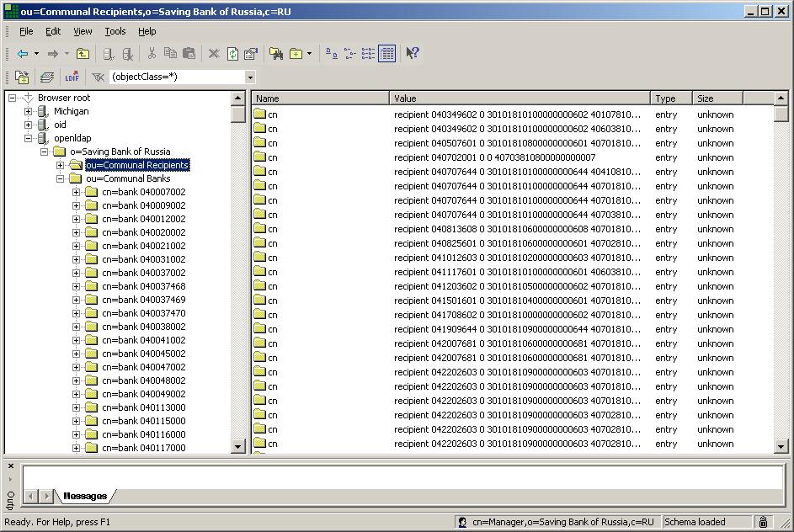Switch to the Messages tab
Image resolution: width=794 pixels, height=532 pixels.
pyautogui.click(x=85, y=496)
